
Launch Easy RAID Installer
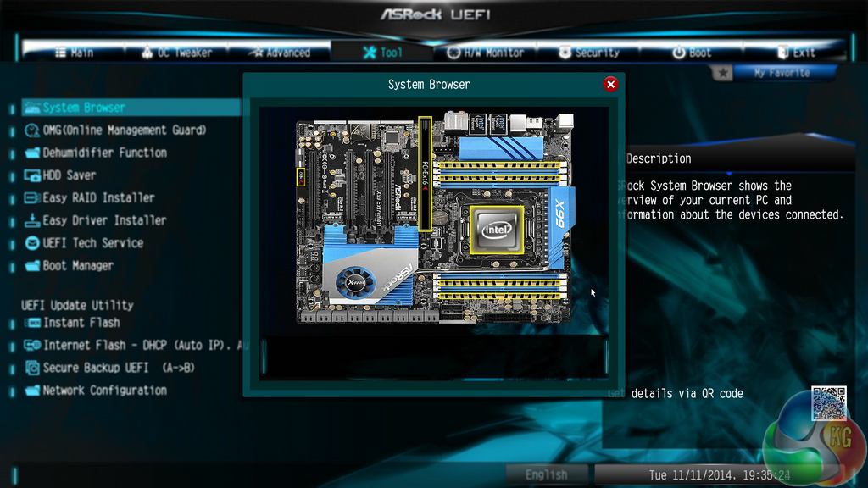(89, 198)
